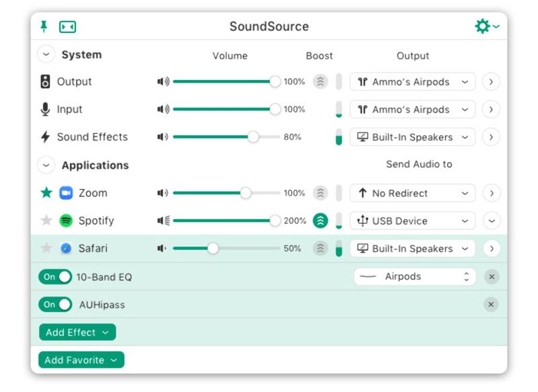Open Safari's Built-In Speakers output dropdown
The width and height of the screenshot is (538, 392).
(x=412, y=248)
